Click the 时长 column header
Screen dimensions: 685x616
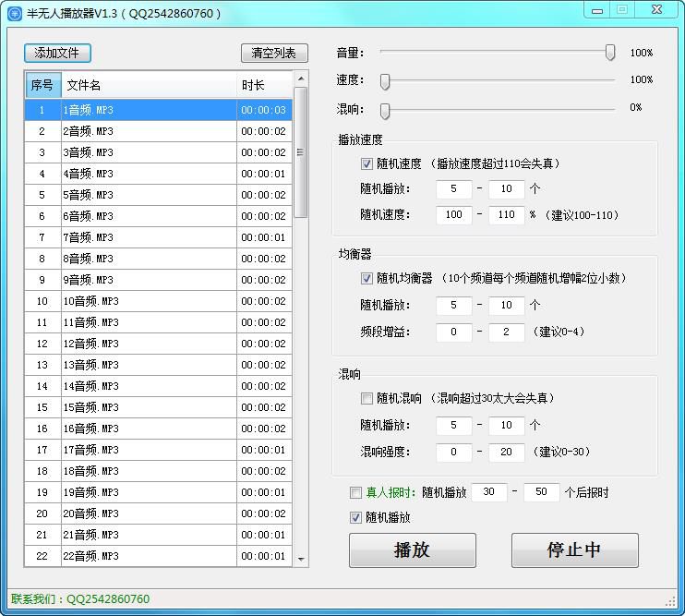coord(264,85)
